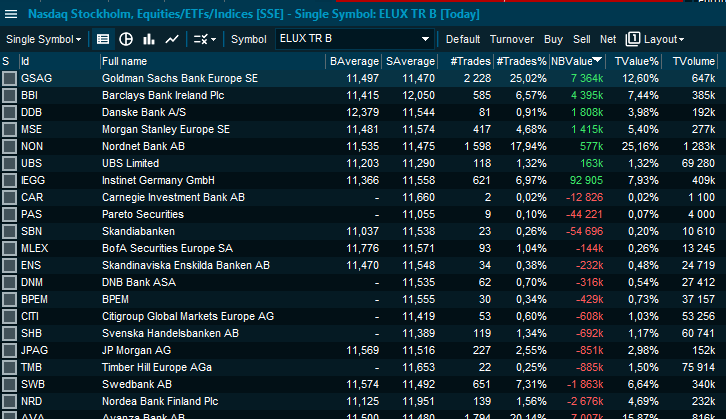Screen dimensions: 726x419
Task: Tick the SHB row checkbox
Action: point(9,333)
